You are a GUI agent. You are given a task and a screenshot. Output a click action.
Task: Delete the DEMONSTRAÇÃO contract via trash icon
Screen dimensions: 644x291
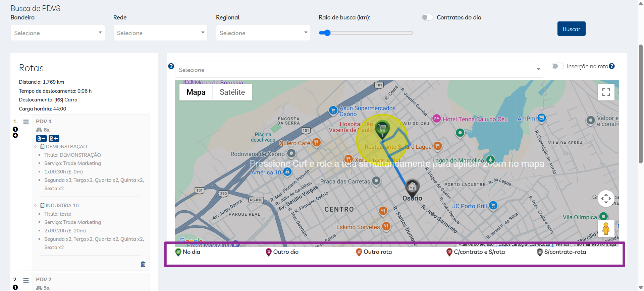point(42,147)
